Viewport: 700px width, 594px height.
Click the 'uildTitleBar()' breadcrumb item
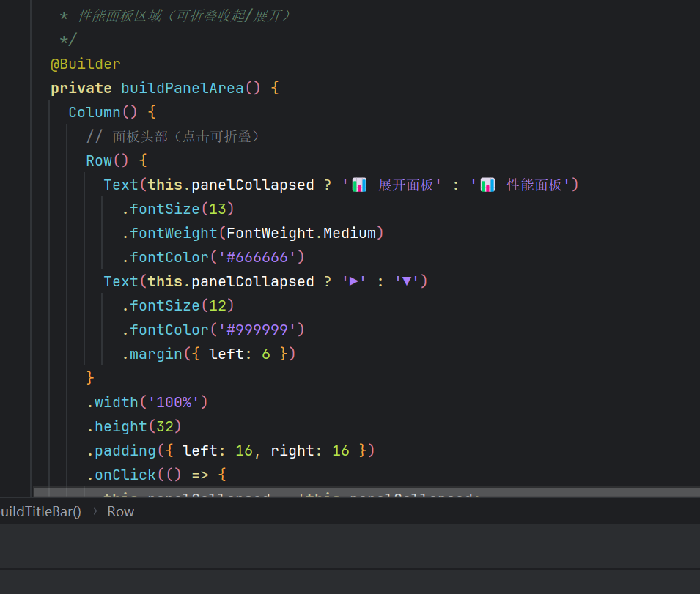40,511
